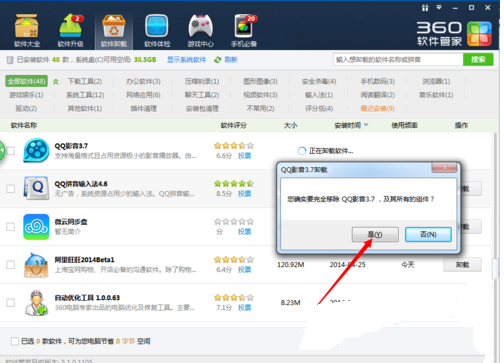Image resolution: width=504 pixels, height=363 pixels.
Task: Select the 手机数码(3) category
Action: pos(378,81)
